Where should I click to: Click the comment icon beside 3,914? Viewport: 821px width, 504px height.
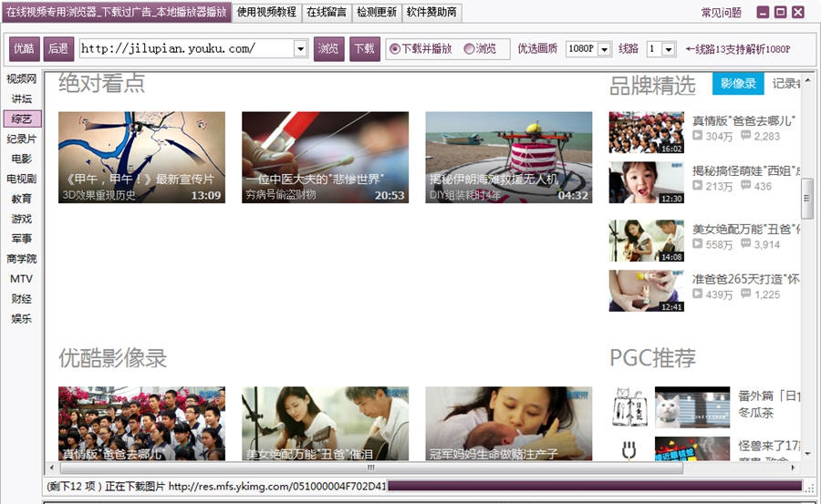(x=745, y=244)
